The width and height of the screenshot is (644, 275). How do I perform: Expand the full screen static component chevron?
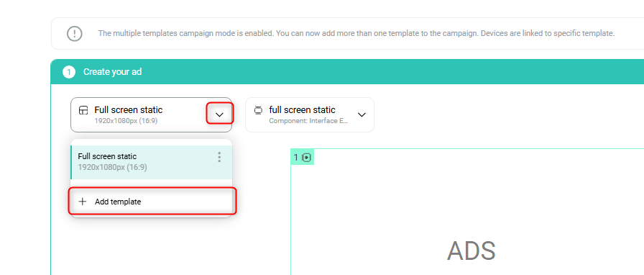[x=362, y=115]
